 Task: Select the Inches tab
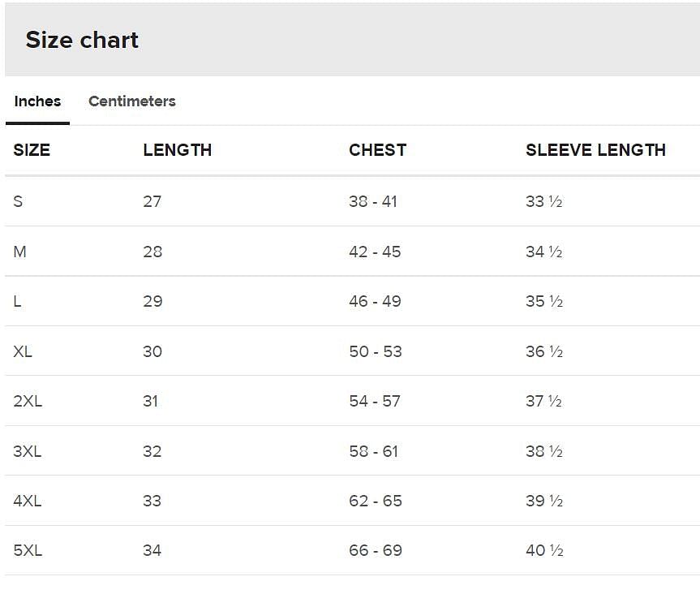(x=37, y=101)
